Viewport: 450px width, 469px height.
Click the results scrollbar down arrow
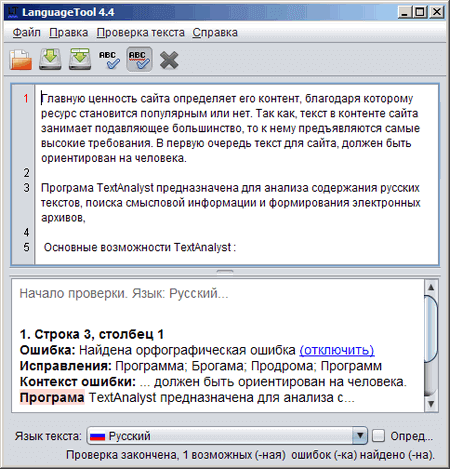click(431, 404)
